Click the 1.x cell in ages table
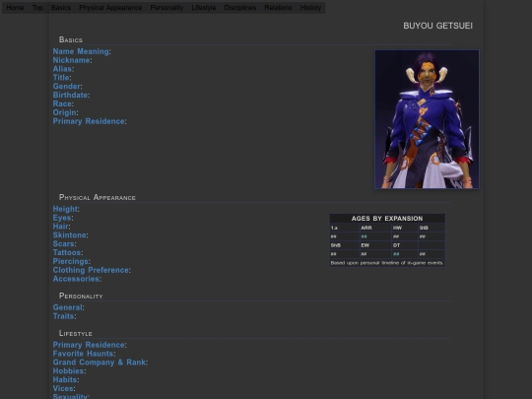The image size is (532, 399). click(x=345, y=228)
